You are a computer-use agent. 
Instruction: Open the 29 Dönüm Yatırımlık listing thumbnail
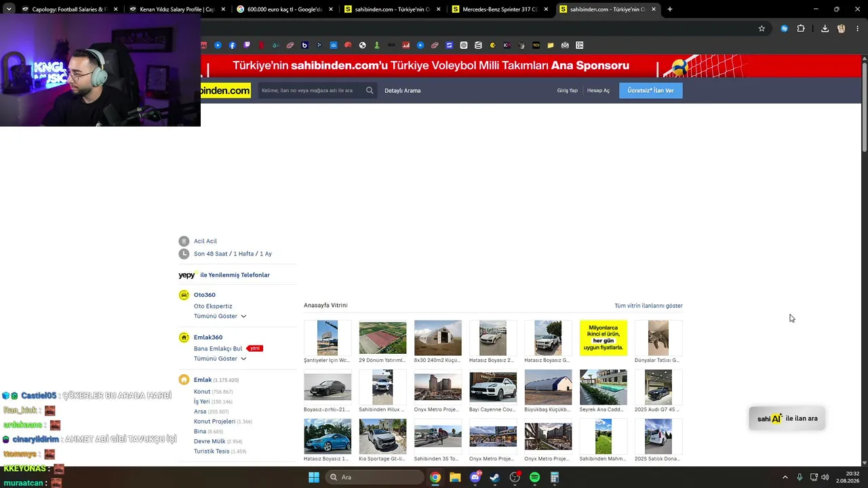pyautogui.click(x=382, y=338)
